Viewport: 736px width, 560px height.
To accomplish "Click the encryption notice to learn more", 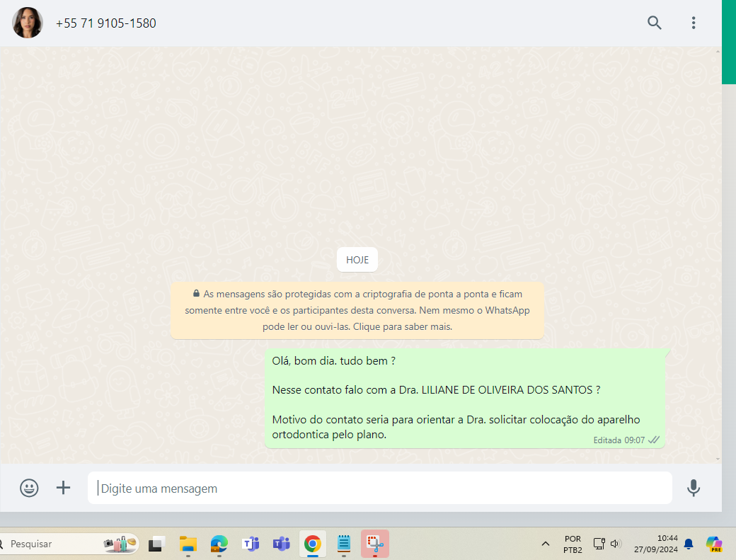I will click(x=357, y=310).
